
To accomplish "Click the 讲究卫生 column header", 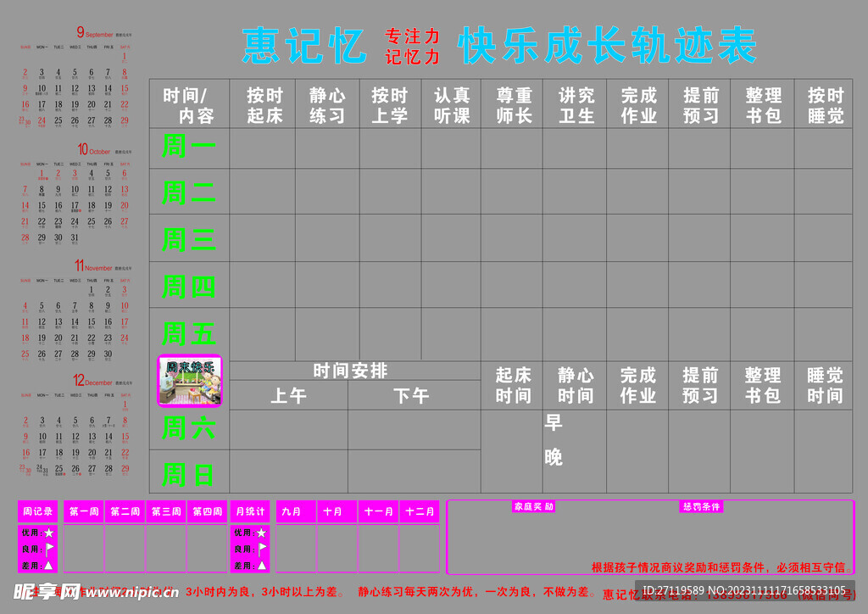I will tap(576, 104).
